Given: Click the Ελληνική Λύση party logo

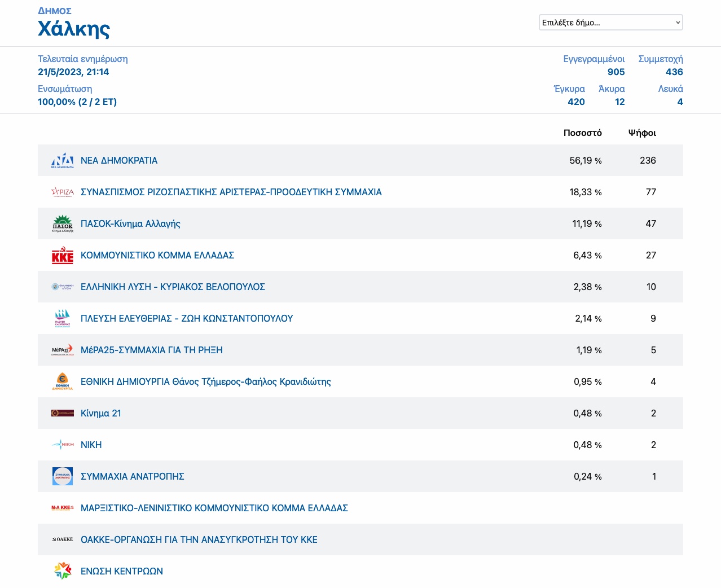Looking at the screenshot, I should (63, 287).
